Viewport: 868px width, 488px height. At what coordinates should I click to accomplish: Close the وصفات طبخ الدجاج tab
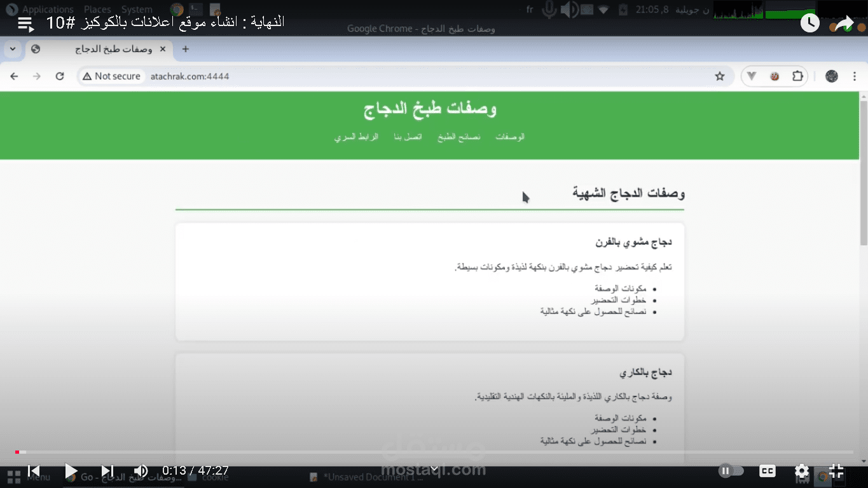coord(163,49)
